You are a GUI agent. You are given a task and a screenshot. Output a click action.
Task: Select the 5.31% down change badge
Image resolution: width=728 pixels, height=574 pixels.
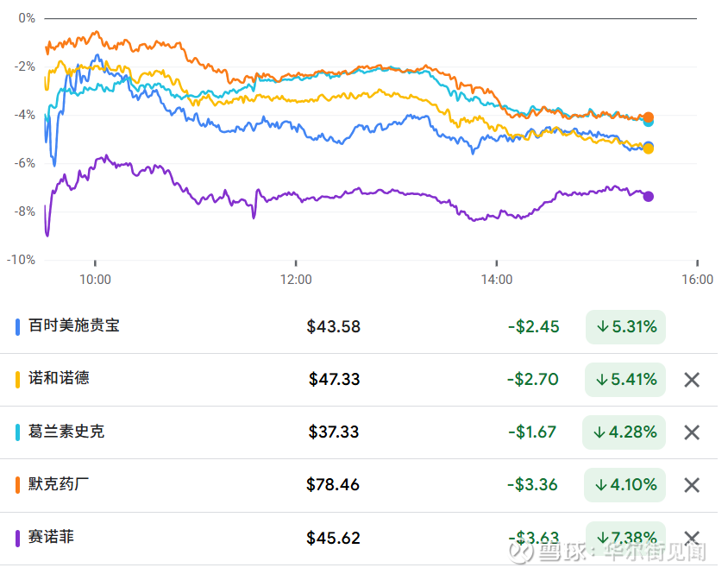(x=625, y=327)
